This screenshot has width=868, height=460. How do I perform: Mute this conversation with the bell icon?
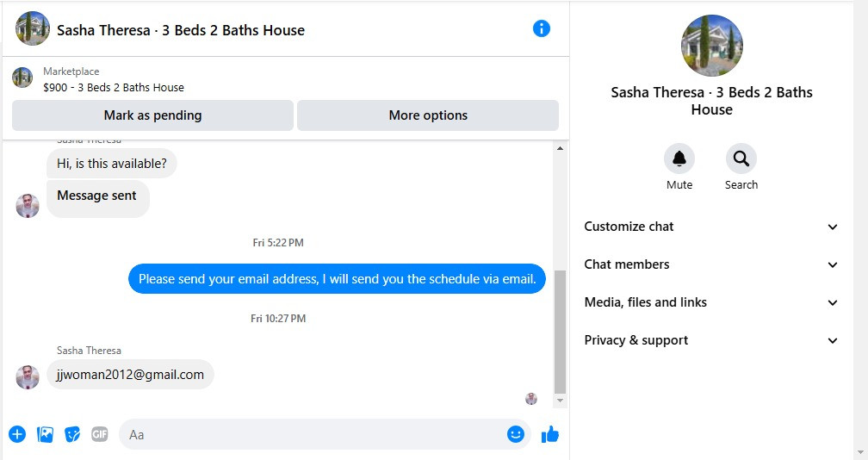[679, 159]
